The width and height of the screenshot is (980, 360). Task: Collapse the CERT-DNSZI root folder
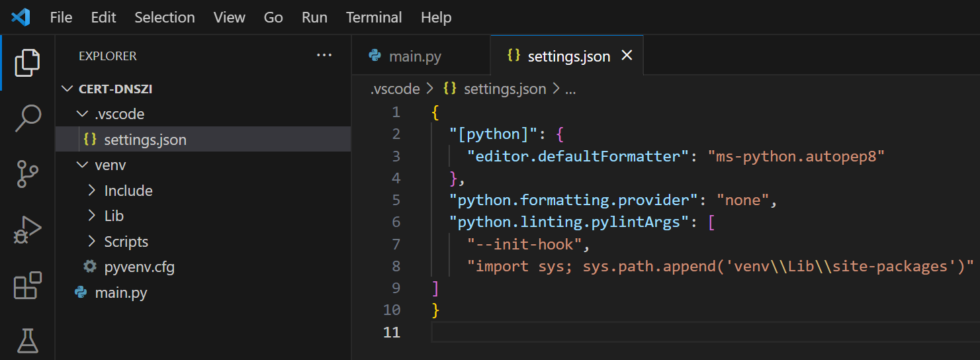tap(67, 89)
